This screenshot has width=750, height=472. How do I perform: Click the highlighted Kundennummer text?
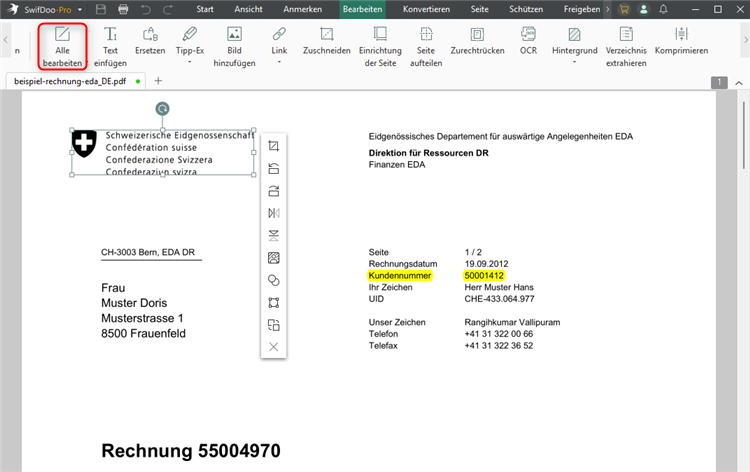399,275
